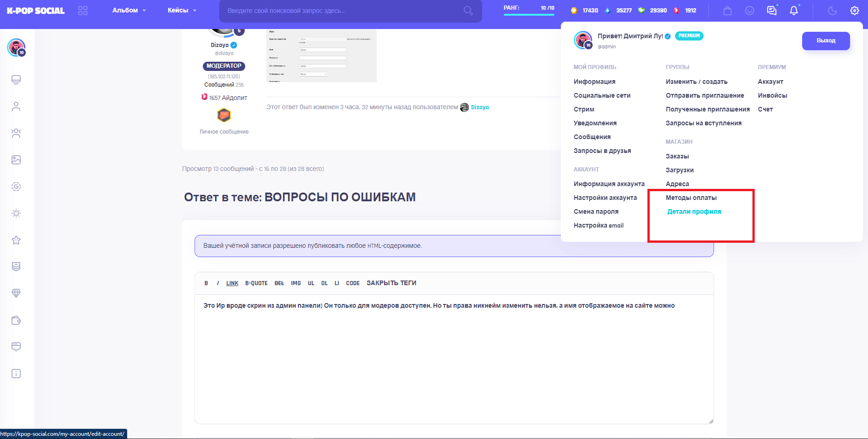Expand the Кейсы dropdown menu

tap(182, 10)
